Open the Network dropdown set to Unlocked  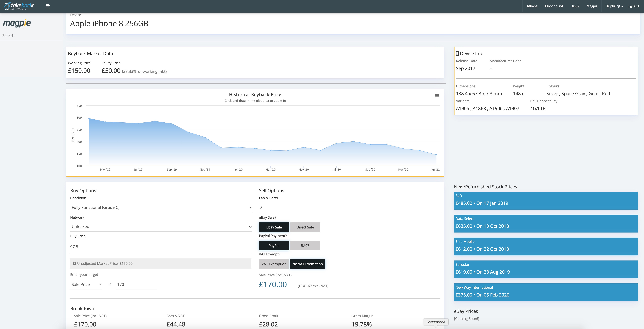pyautogui.click(x=161, y=226)
